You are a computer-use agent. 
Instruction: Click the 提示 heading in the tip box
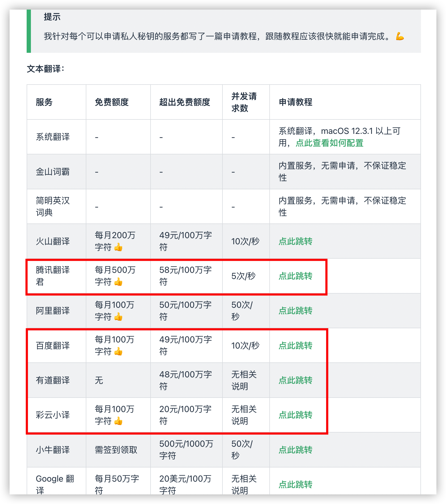(x=52, y=17)
